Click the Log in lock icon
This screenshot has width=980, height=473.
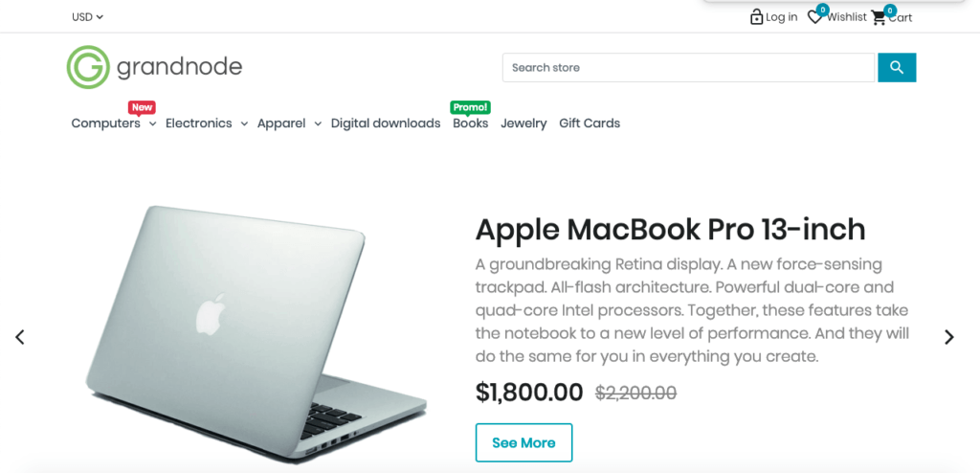coord(756,17)
